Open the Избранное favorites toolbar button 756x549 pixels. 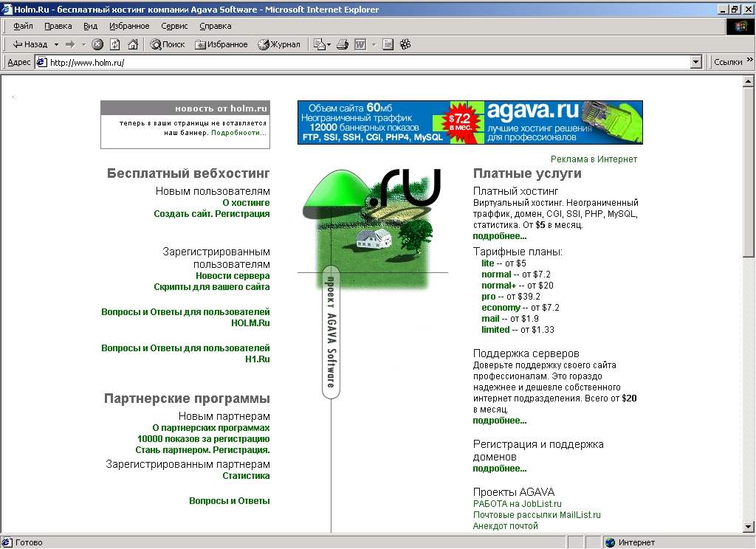pos(221,44)
